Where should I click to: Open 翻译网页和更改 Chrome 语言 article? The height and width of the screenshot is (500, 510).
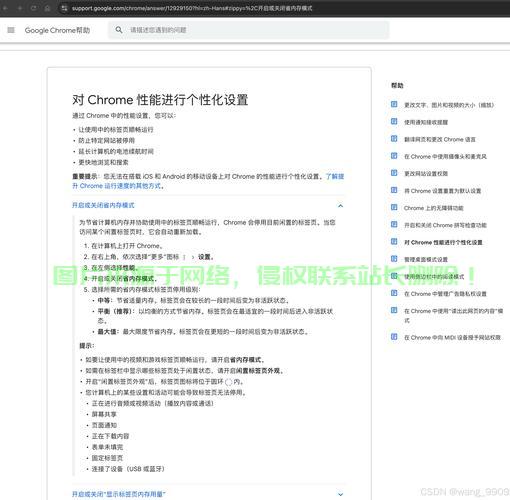[x=440, y=139]
